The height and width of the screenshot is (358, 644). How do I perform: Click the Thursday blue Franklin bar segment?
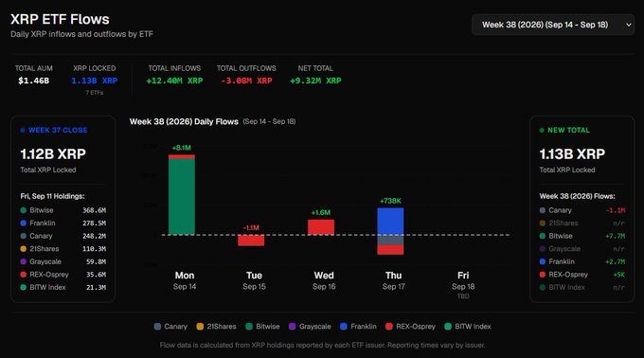[390, 221]
